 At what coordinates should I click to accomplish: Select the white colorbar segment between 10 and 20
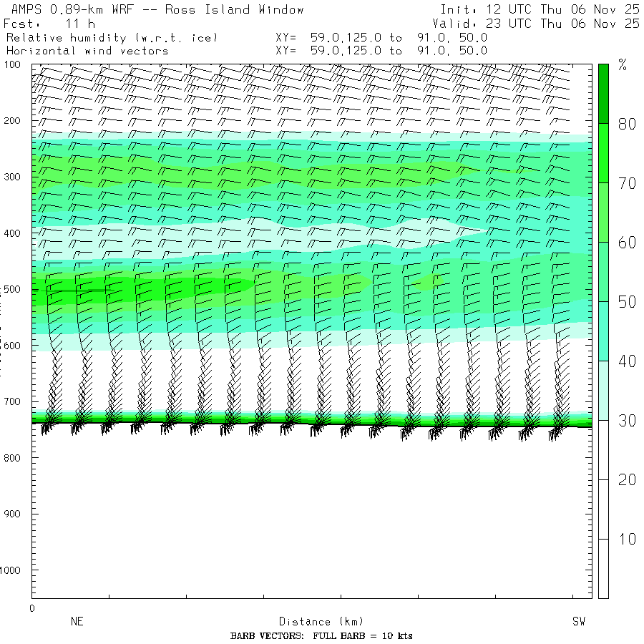603,509
